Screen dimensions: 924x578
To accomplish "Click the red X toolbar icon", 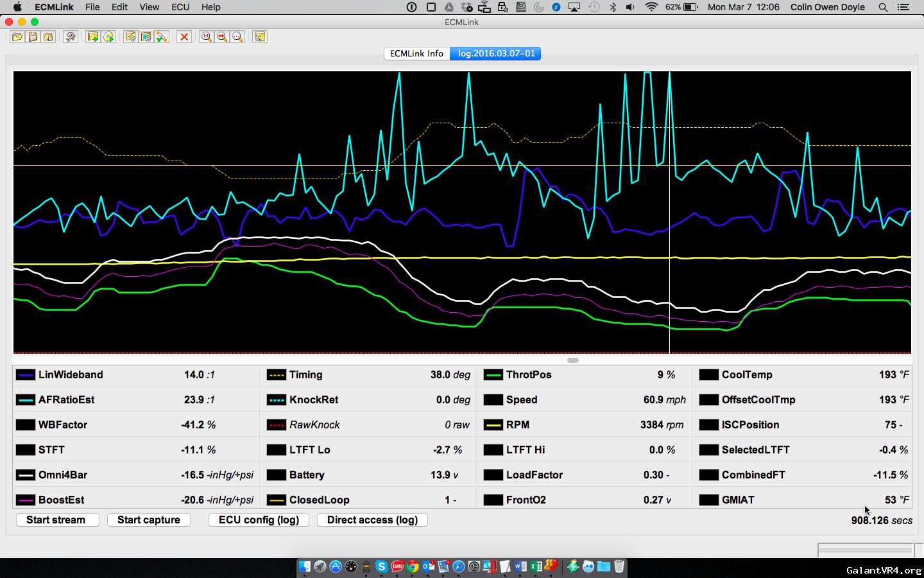I will pyautogui.click(x=184, y=37).
